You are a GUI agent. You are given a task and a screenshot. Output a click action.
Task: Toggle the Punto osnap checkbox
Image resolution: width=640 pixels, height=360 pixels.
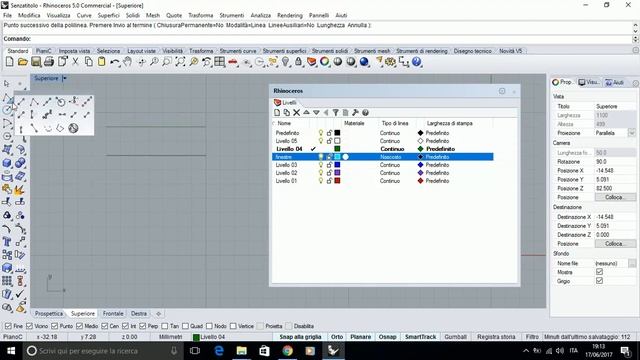click(55, 326)
